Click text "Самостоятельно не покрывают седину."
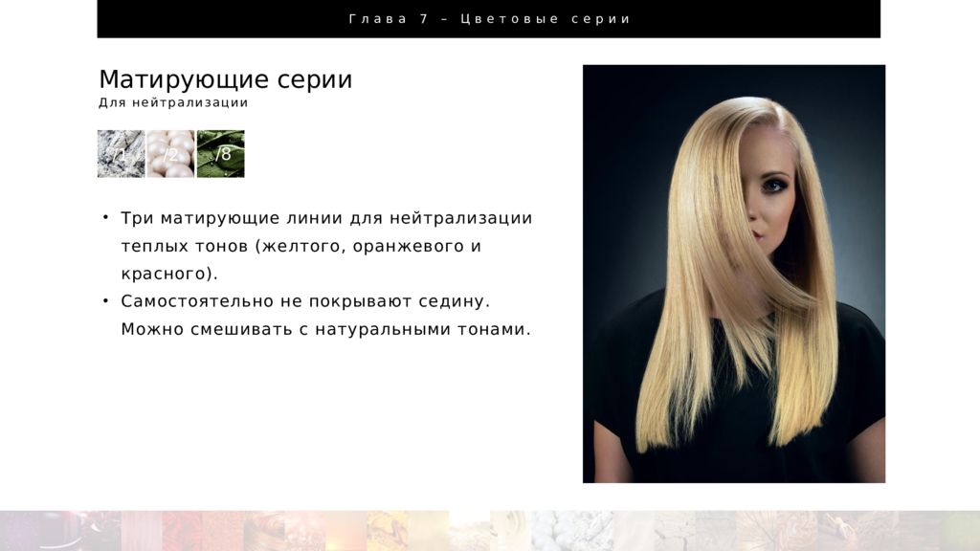This screenshot has height=551, width=980. [x=305, y=301]
